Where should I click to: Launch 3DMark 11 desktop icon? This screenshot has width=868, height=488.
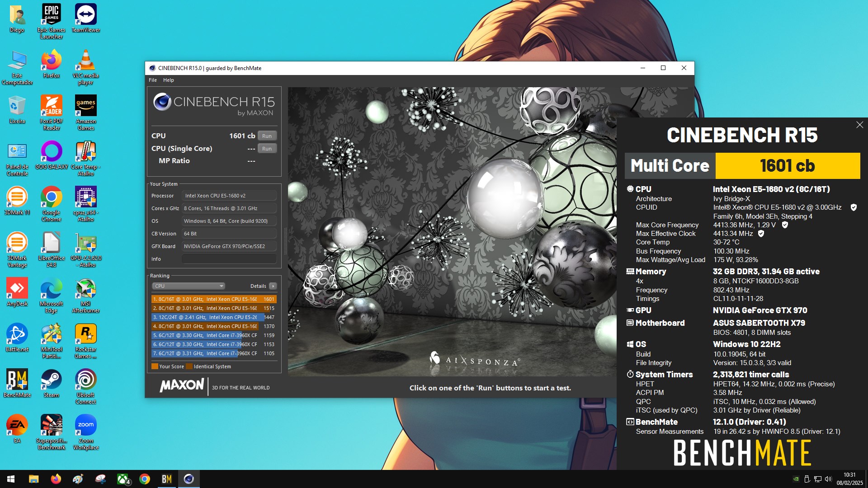click(17, 201)
